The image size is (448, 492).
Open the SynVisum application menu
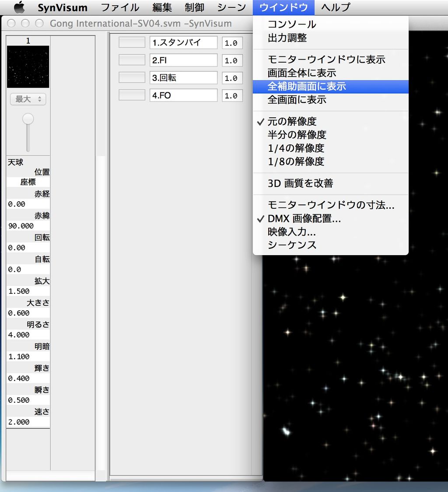pos(63,7)
